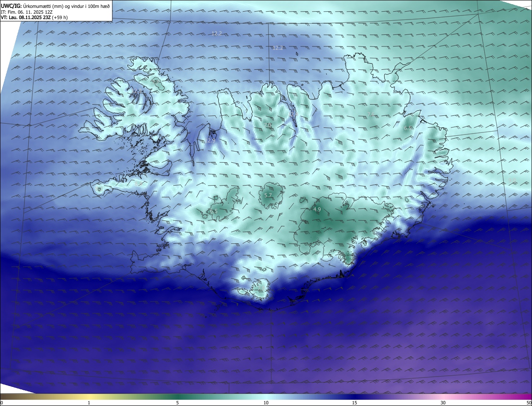532x406 pixels.
Task: Click the 50 tick label on color scale
Action: coord(529,403)
